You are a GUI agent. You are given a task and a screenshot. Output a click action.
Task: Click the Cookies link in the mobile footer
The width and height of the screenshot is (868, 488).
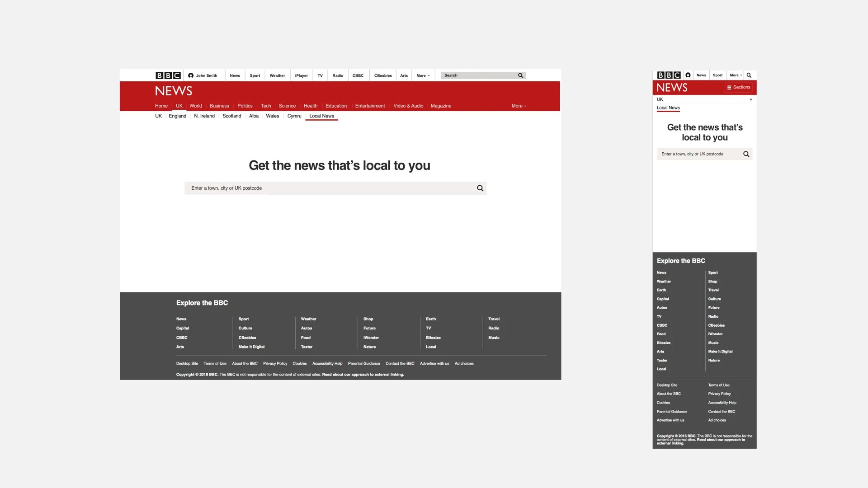664,403
